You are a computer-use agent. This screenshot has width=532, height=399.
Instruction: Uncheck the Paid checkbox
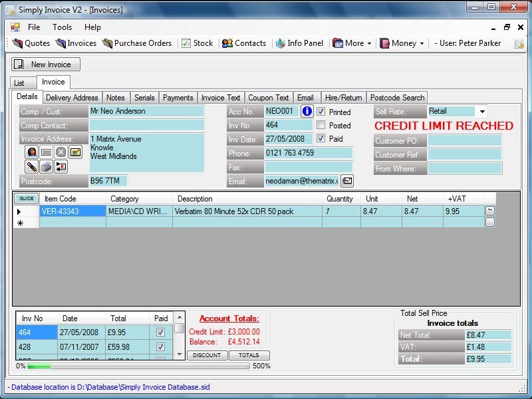pyautogui.click(x=321, y=138)
